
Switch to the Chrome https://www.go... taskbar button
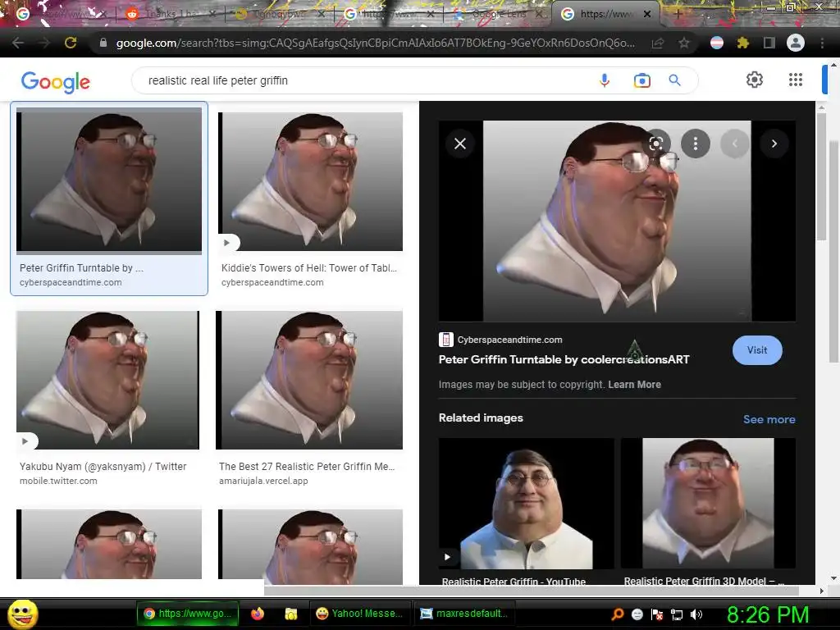point(188,614)
